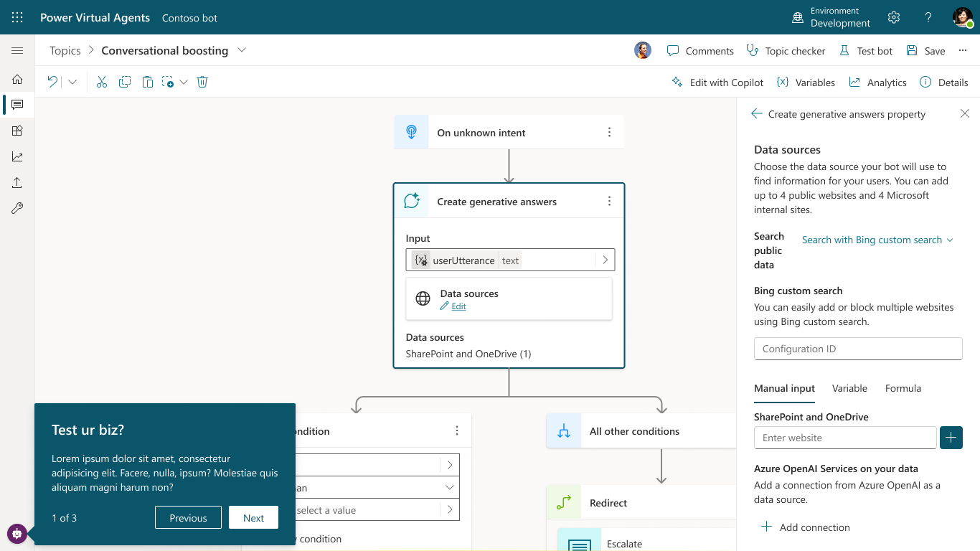Click Next in the Test ur biz popup
Image resolution: width=980 pixels, height=551 pixels.
pyautogui.click(x=253, y=518)
